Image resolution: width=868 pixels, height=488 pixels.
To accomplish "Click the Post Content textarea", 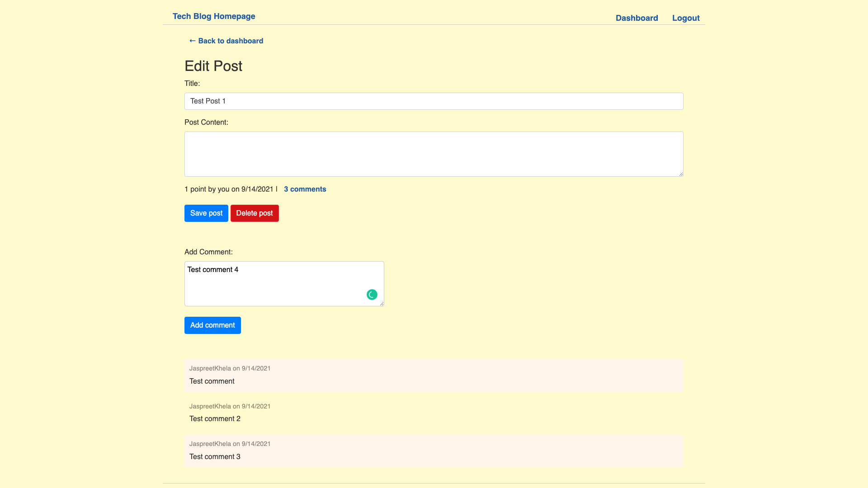I will click(x=434, y=154).
